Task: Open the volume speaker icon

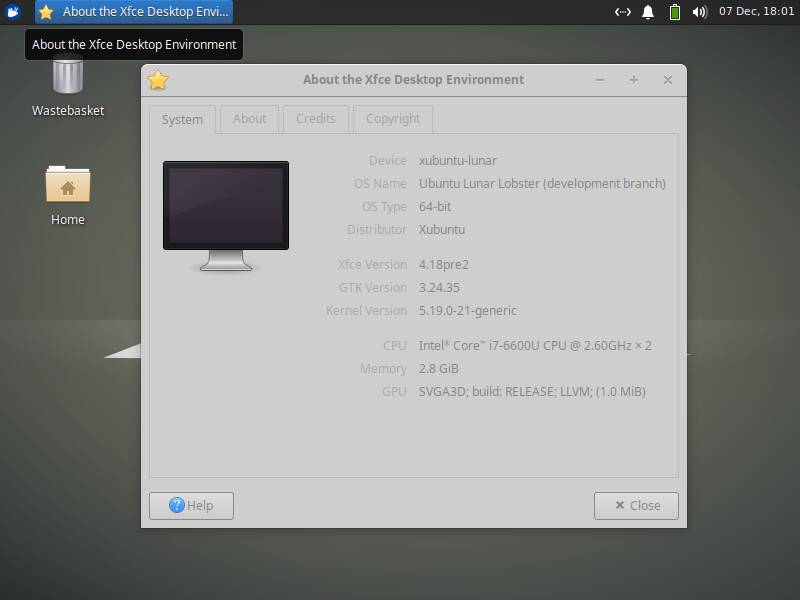Action: click(x=700, y=12)
